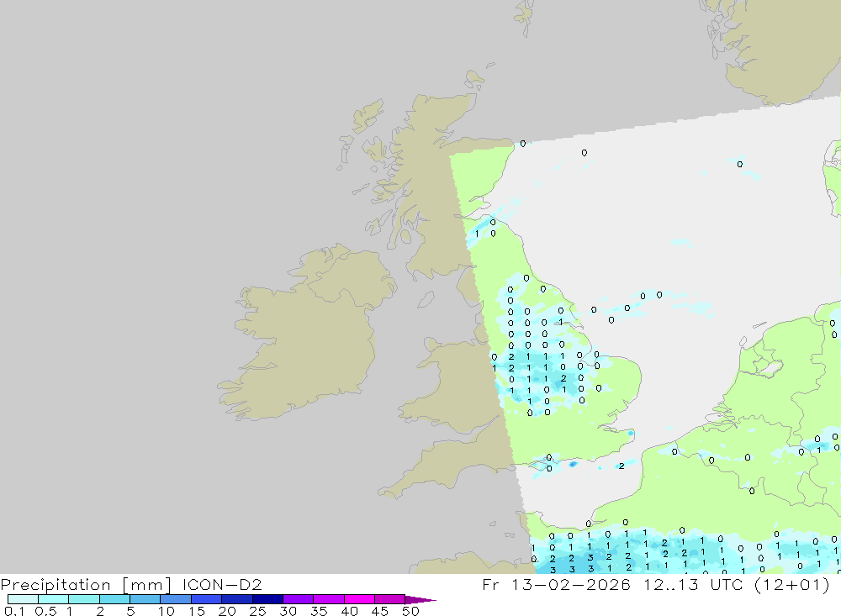Select legend swatch between 0.5 and 1
The width and height of the screenshot is (841, 616).
pos(54,599)
